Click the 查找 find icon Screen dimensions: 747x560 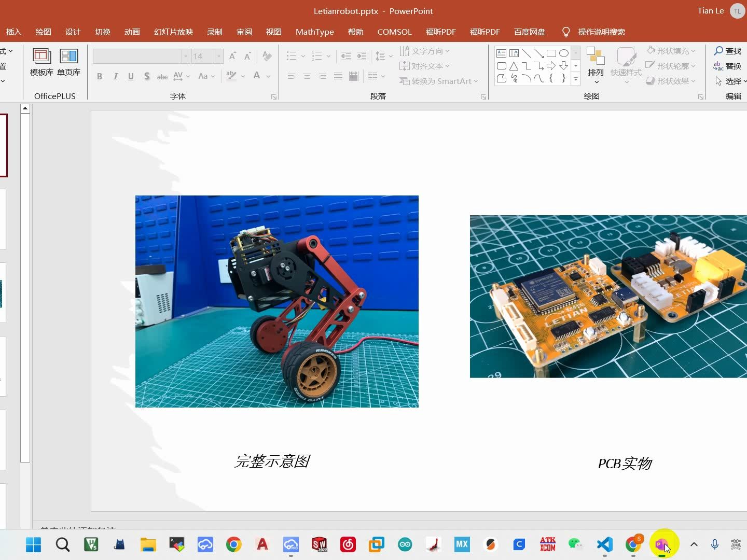pyautogui.click(x=718, y=51)
